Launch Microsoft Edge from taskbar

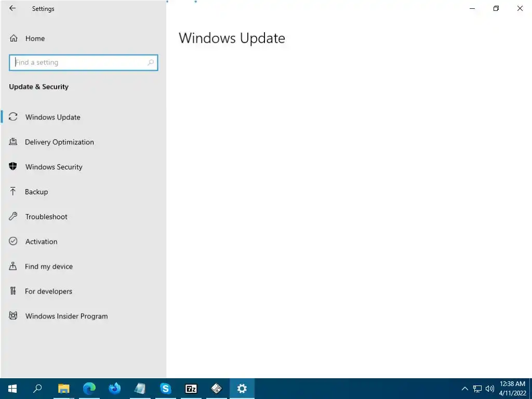click(x=89, y=389)
